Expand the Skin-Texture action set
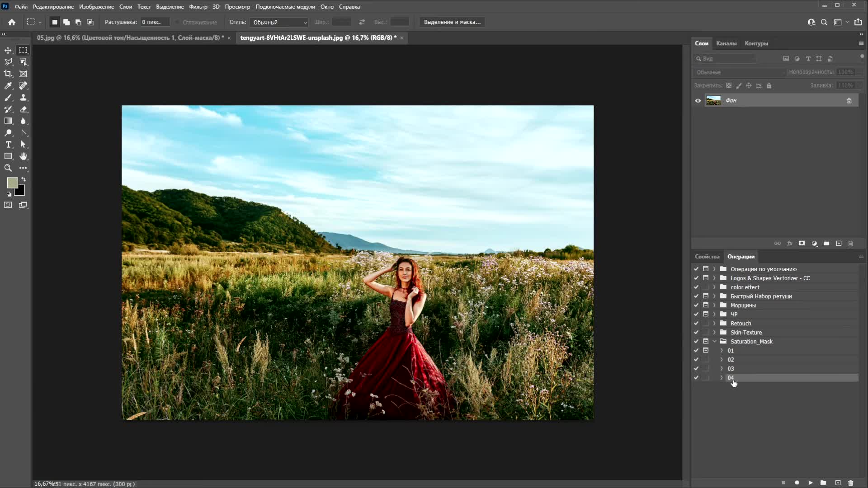Viewport: 868px width, 488px height. pos(714,332)
